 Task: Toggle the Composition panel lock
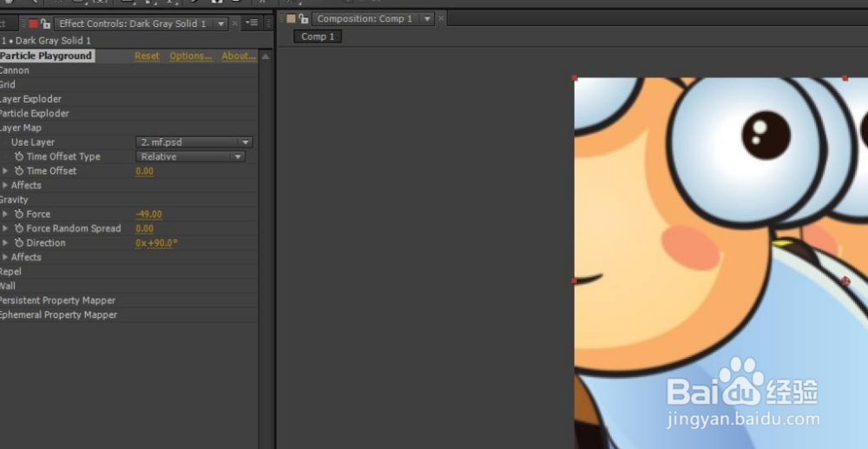pyautogui.click(x=303, y=19)
